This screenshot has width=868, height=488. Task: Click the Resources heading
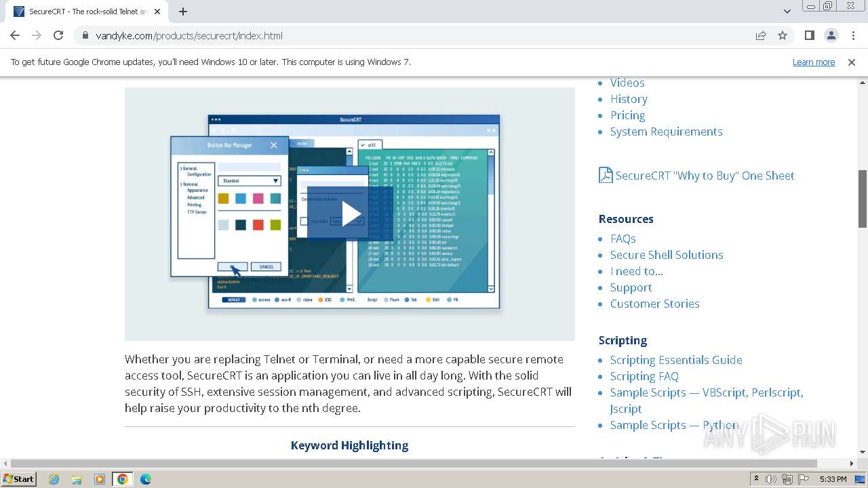[626, 219]
